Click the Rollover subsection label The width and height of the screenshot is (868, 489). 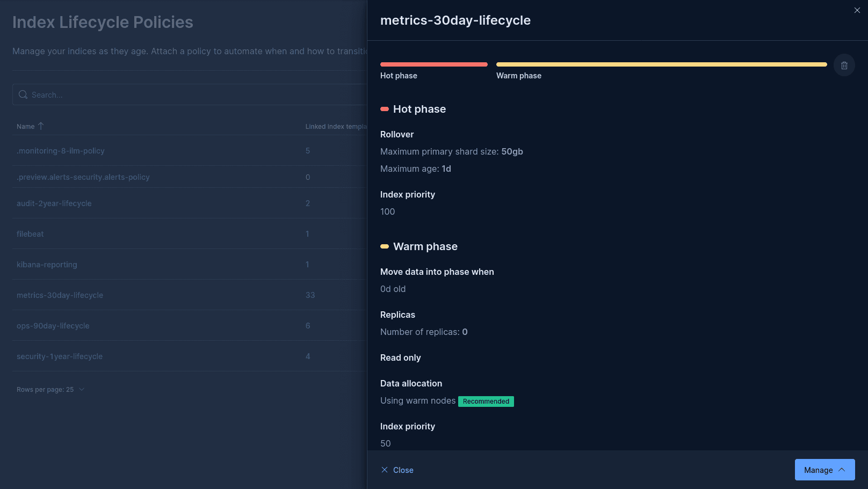397,134
